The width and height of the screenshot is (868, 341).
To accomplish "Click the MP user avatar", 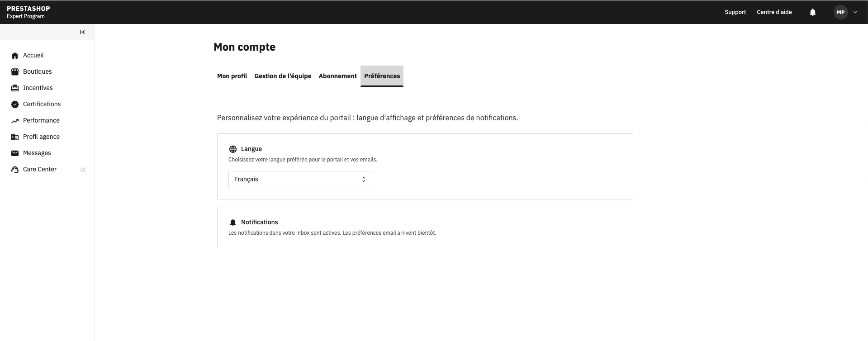I will click(x=841, y=12).
